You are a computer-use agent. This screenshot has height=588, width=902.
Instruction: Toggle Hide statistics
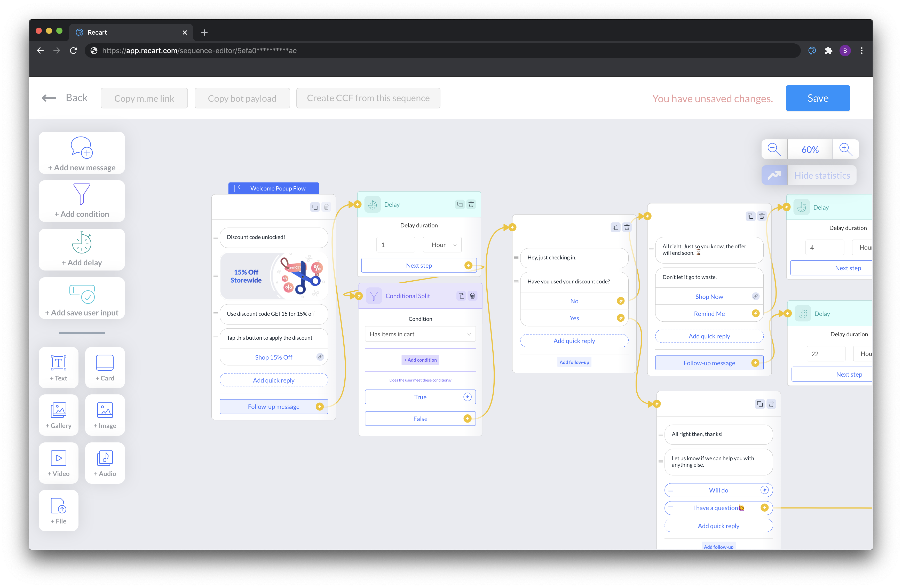pyautogui.click(x=809, y=176)
